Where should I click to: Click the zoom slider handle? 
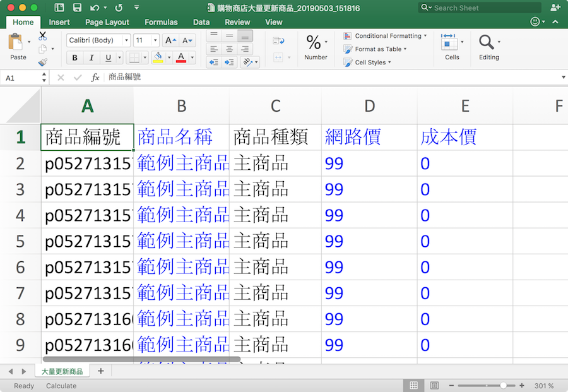[503, 386]
